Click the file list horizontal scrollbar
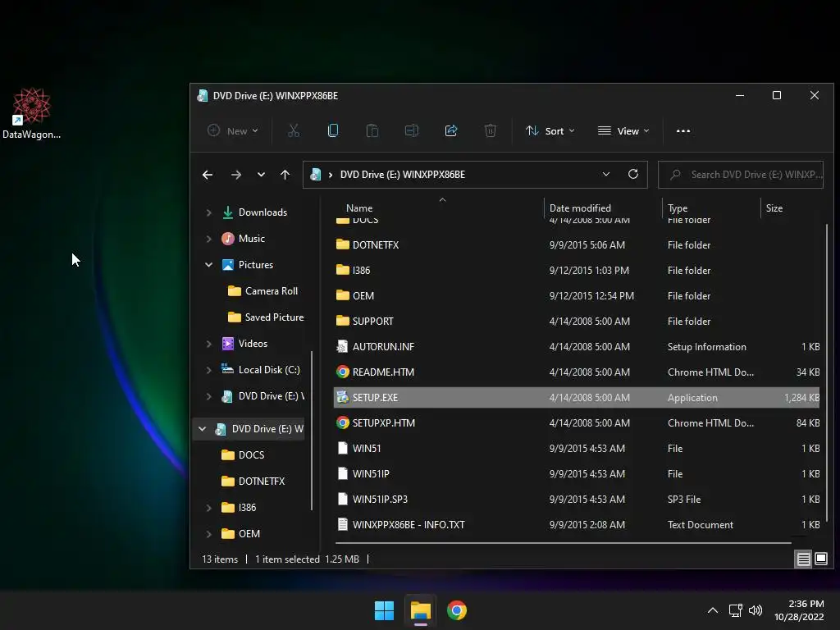Viewport: 840px width, 630px height. click(563, 543)
